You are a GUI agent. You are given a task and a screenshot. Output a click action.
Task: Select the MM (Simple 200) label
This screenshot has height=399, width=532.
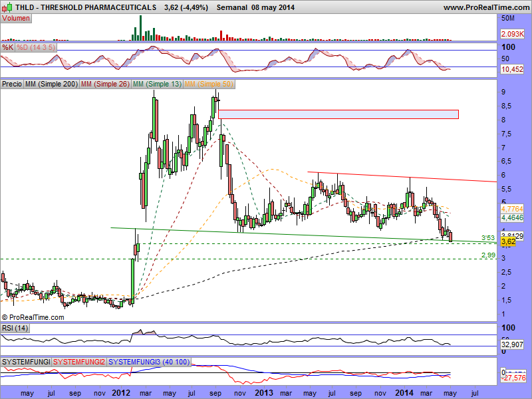pos(52,84)
